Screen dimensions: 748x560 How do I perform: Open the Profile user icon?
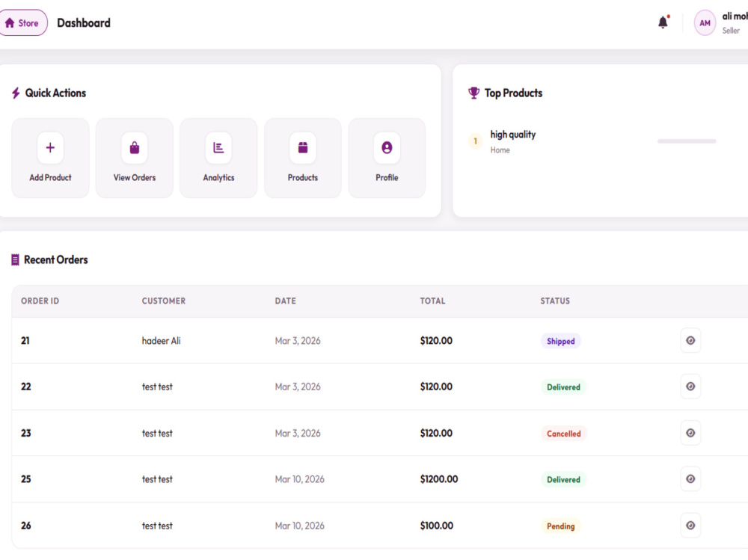387,148
